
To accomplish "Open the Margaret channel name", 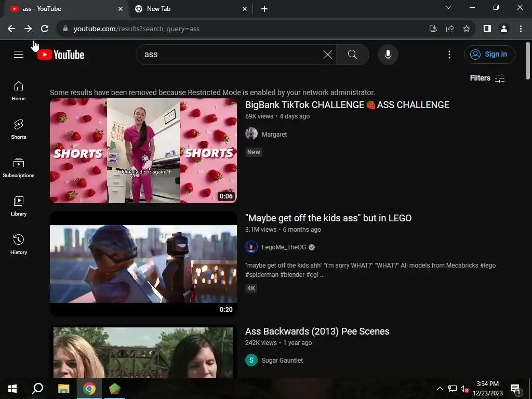I will click(274, 135).
